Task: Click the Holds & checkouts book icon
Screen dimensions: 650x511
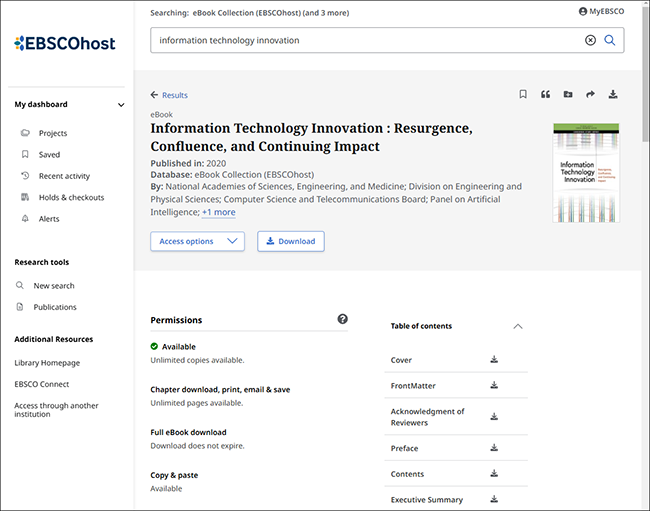Action: [25, 197]
